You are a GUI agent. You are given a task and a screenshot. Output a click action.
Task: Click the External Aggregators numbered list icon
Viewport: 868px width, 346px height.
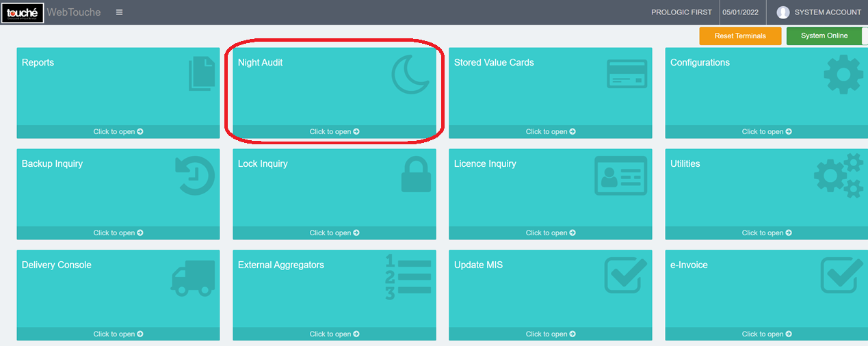coord(408,276)
